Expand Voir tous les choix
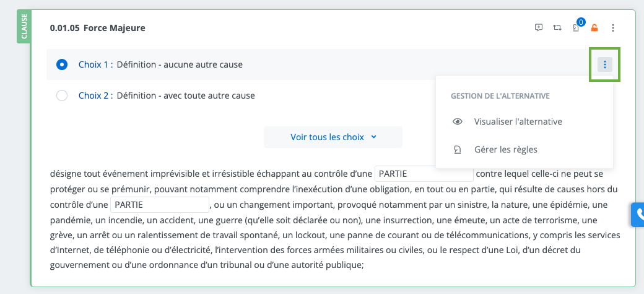Viewport: 644px width, 294px height. tap(333, 137)
